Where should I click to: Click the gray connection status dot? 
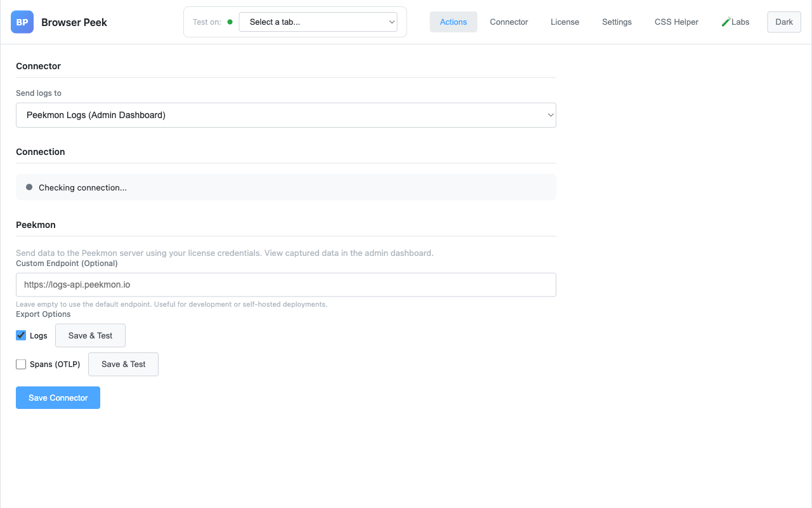point(29,187)
